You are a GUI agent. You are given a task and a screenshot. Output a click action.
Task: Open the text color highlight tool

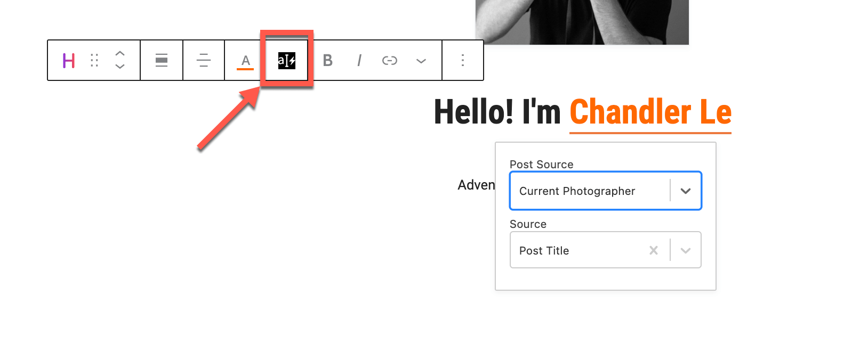(x=245, y=61)
